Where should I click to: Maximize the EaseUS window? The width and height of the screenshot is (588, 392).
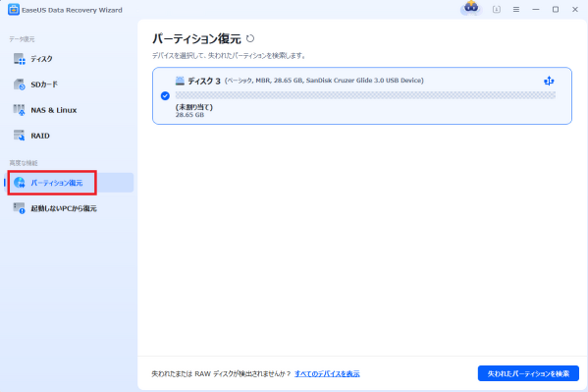click(556, 10)
